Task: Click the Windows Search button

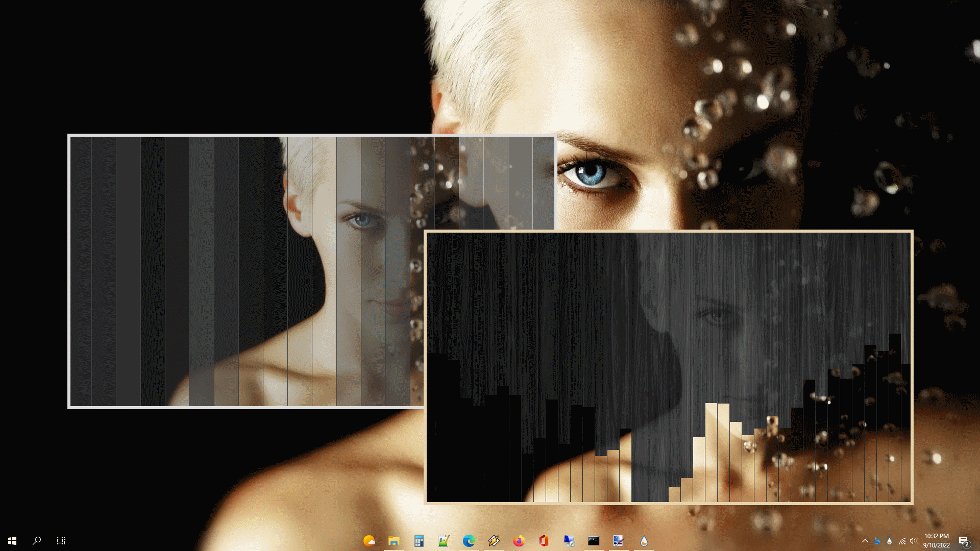Action: (x=36, y=541)
